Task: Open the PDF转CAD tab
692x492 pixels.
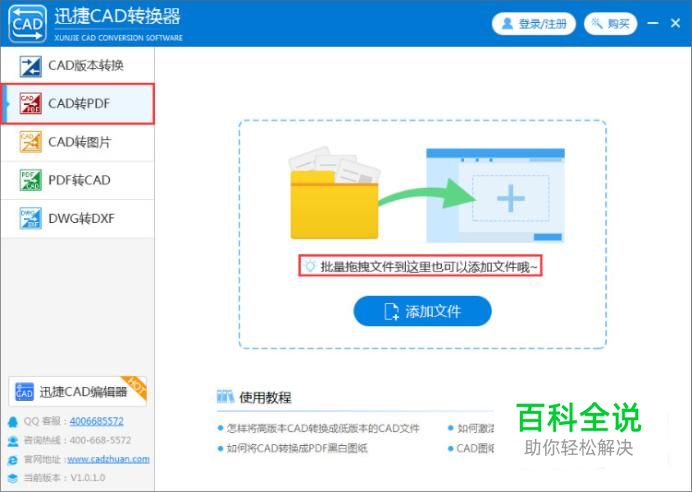Action: (78, 180)
